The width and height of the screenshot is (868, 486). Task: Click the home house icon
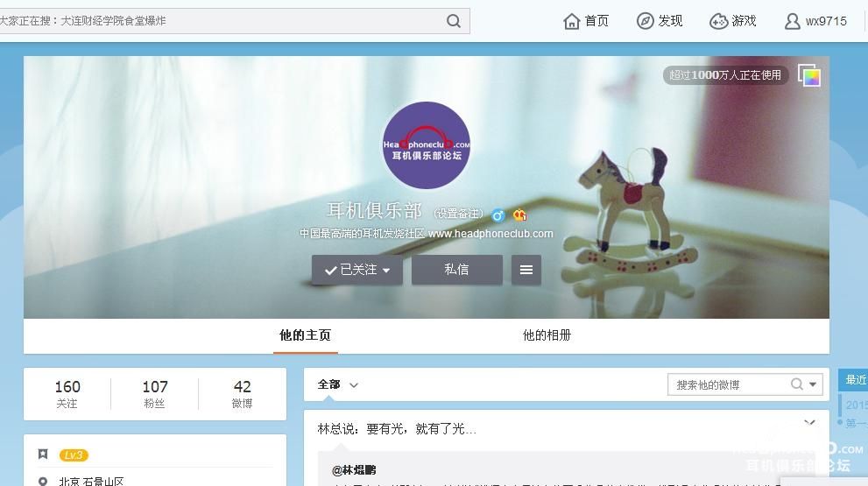572,21
